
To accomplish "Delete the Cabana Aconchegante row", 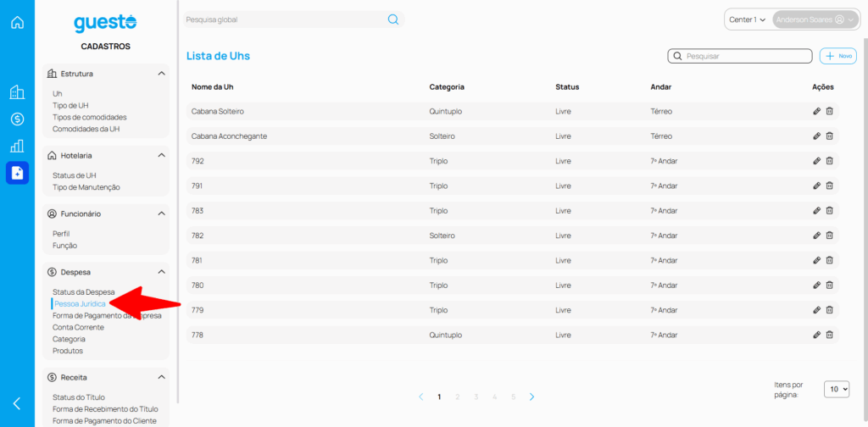I will click(x=830, y=136).
